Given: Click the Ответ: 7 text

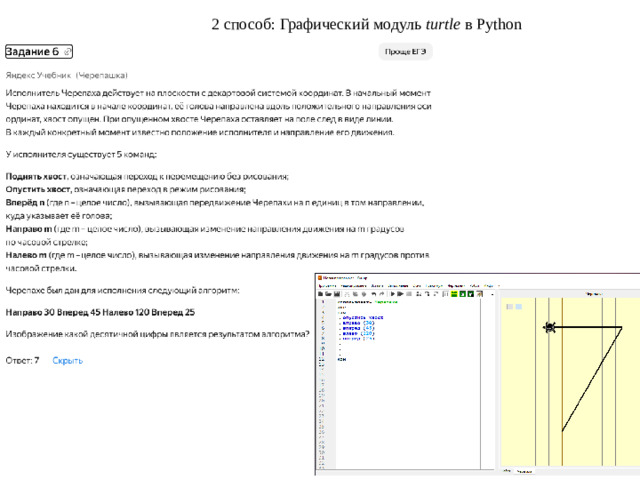Looking at the screenshot, I should coord(22,360).
